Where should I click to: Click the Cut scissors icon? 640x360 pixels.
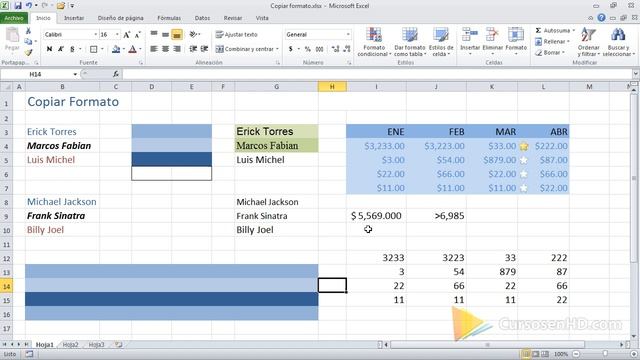pyautogui.click(x=28, y=31)
